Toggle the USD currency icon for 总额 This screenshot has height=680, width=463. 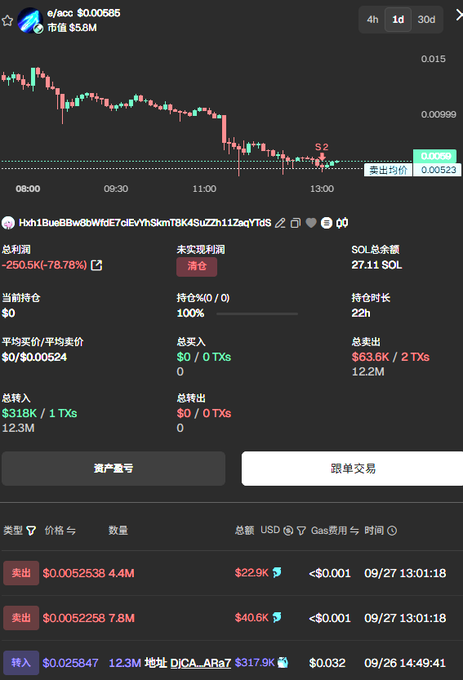coord(288,530)
